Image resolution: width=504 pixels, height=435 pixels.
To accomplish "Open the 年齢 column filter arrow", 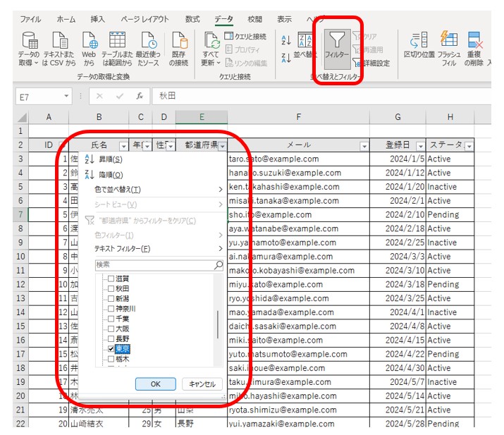I will point(147,146).
